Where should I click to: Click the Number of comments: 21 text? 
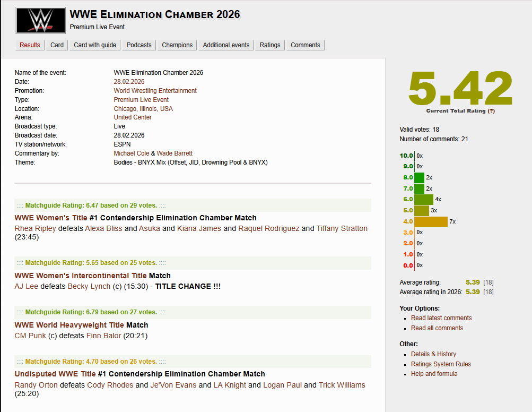click(433, 139)
